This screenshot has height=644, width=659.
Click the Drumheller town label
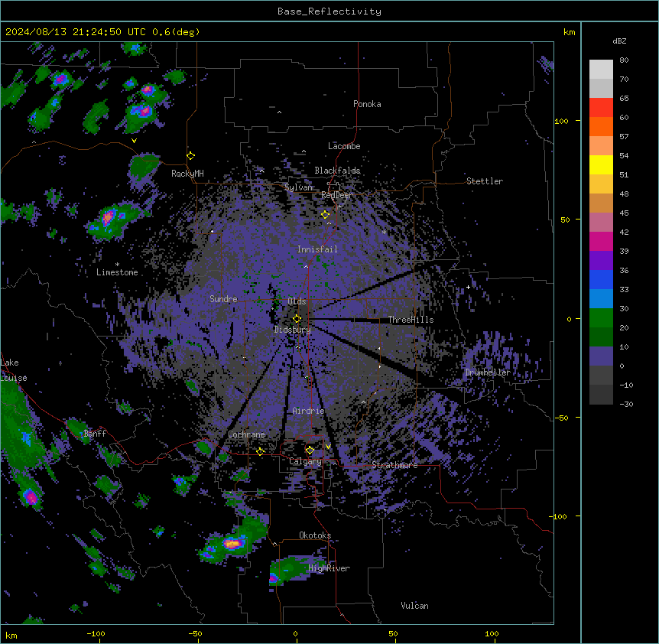(x=488, y=372)
